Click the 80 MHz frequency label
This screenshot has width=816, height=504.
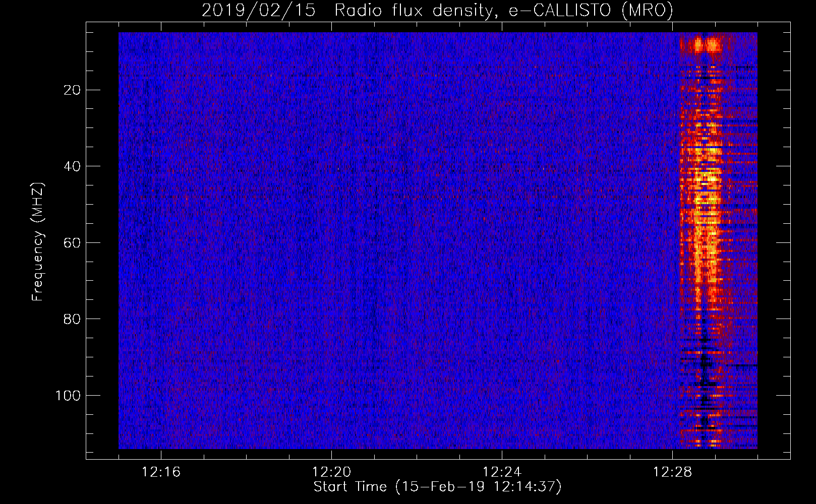coord(73,319)
